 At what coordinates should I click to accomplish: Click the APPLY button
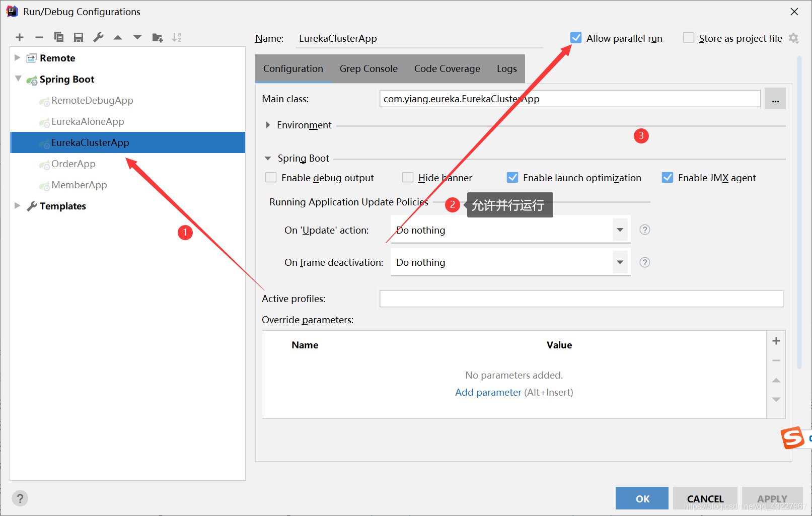[x=772, y=498]
